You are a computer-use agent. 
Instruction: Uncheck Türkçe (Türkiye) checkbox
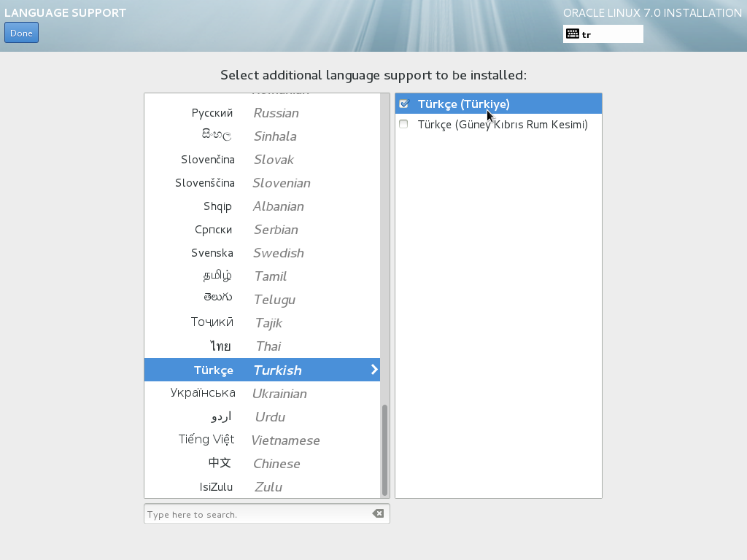[x=404, y=104]
